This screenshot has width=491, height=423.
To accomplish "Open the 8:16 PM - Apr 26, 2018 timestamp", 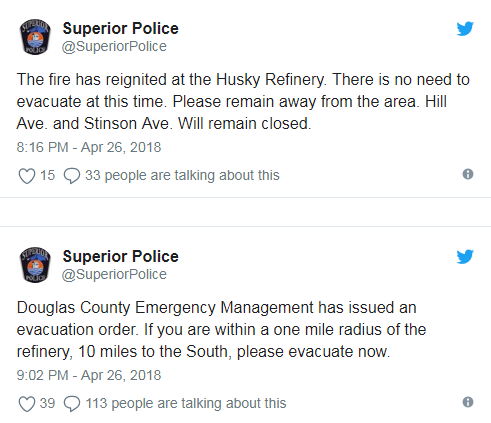I will pos(89,147).
